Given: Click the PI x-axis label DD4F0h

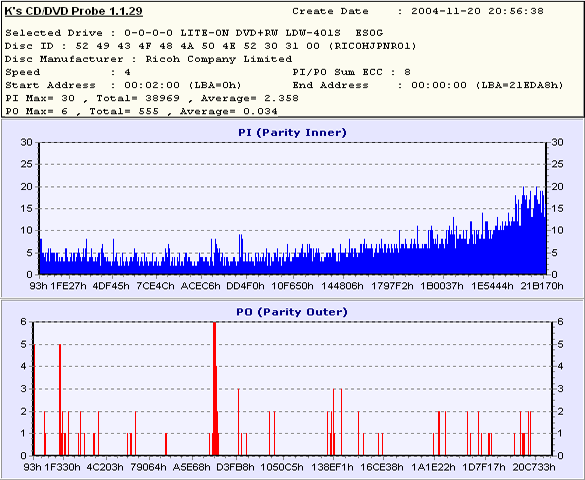Looking at the screenshot, I should pos(245,286).
